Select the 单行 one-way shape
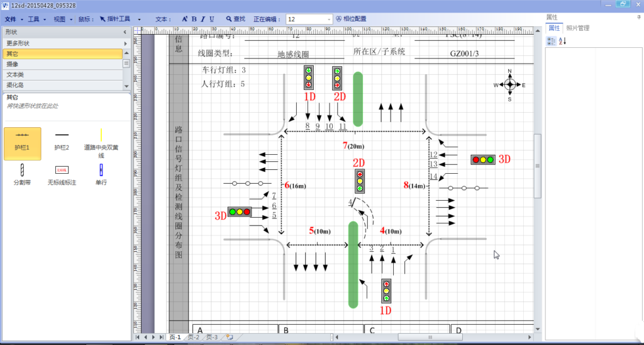644x345 pixels. click(x=101, y=173)
